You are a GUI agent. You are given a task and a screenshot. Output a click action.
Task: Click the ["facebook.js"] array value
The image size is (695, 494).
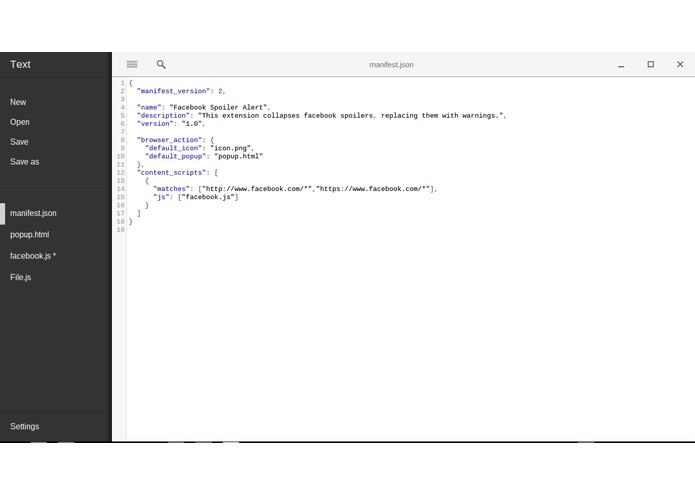click(x=208, y=197)
